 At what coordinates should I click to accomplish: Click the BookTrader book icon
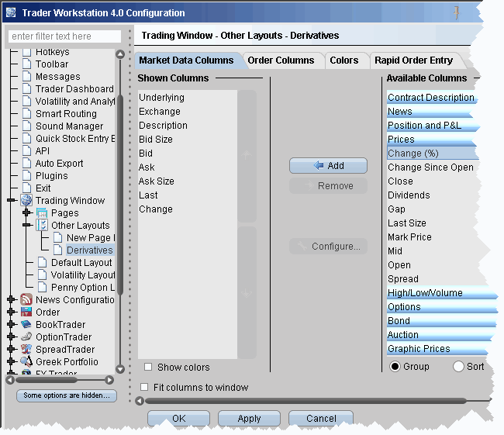[26, 324]
